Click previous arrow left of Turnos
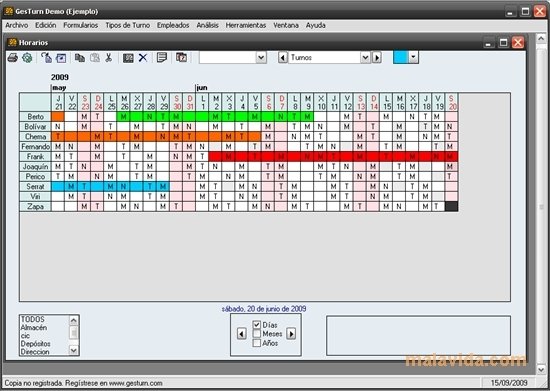The image size is (550, 391). (283, 58)
